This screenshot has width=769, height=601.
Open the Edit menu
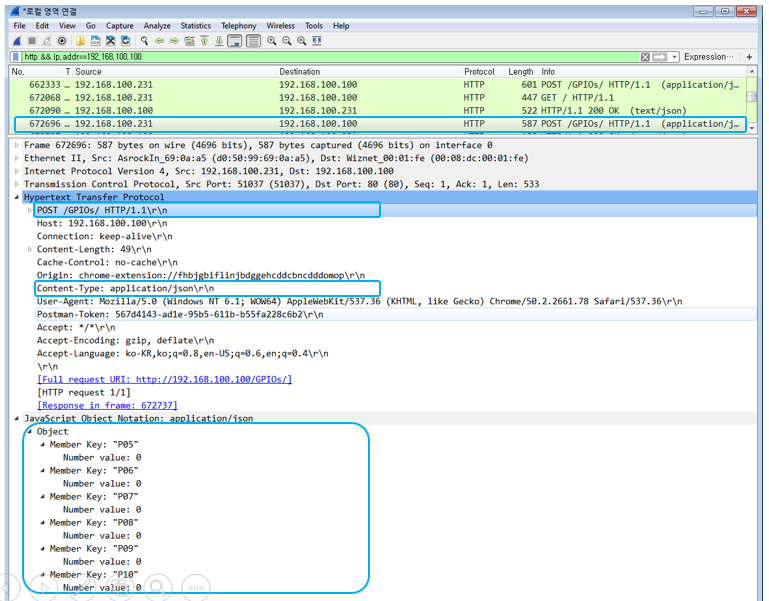click(42, 26)
